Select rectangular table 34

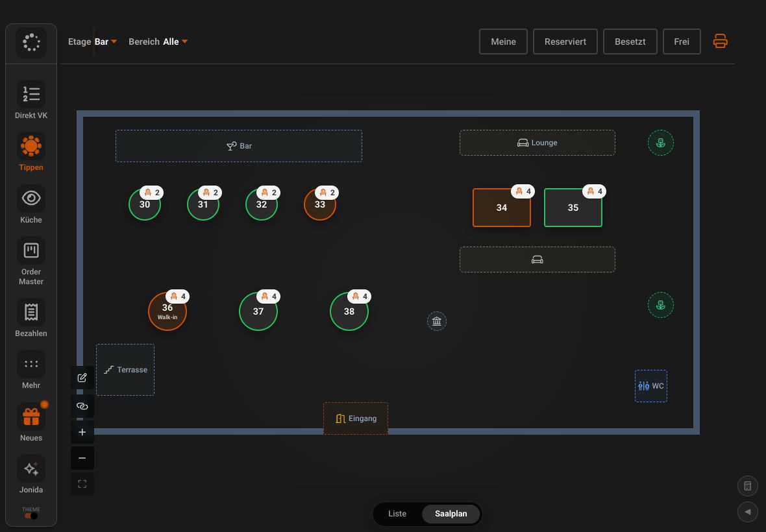[502, 208]
